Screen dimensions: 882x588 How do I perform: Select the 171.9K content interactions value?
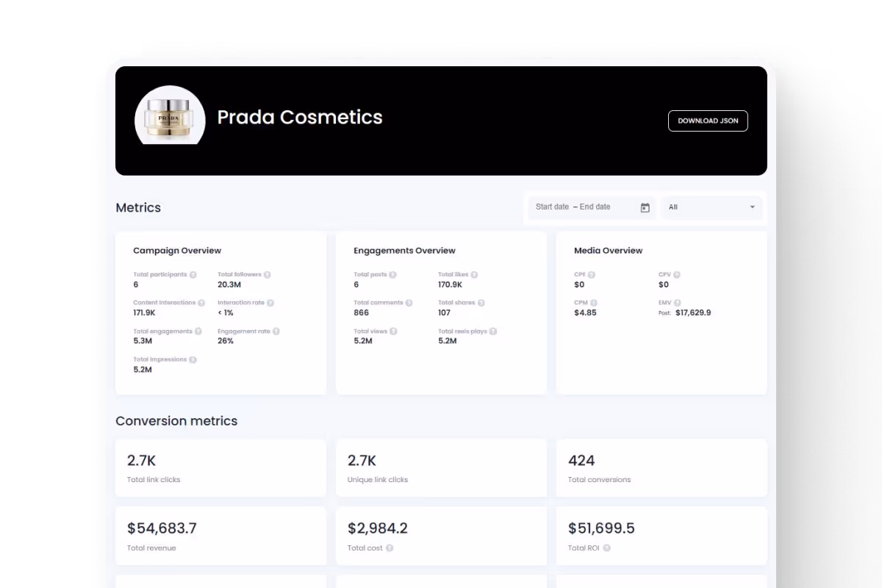click(144, 313)
